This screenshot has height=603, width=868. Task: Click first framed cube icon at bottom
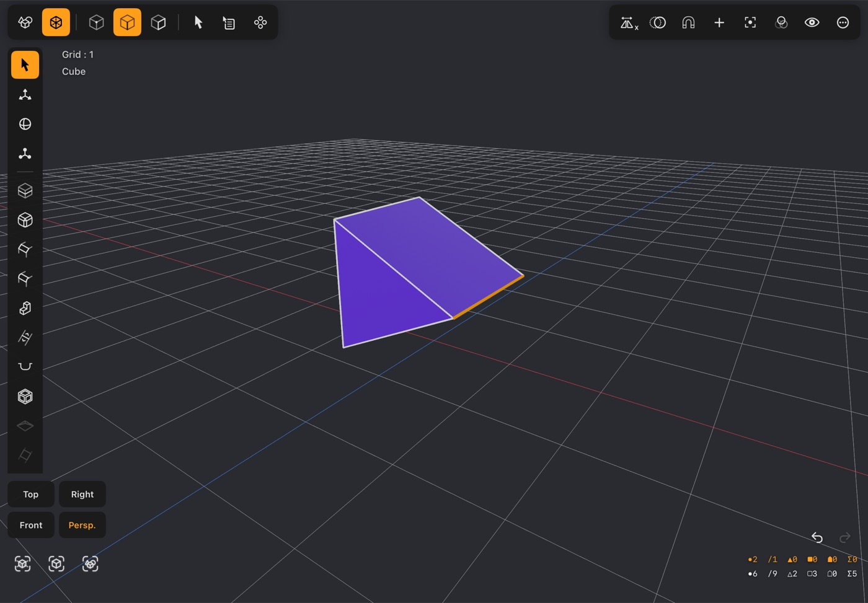click(23, 563)
